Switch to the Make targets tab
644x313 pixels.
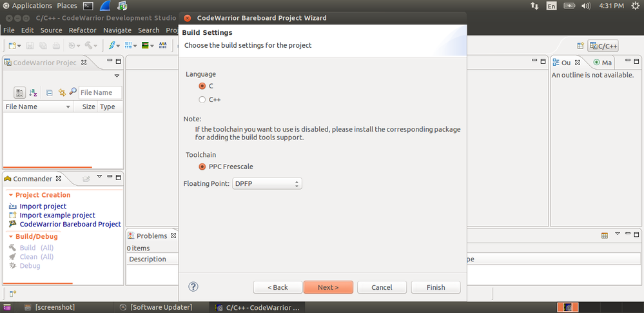coord(603,63)
